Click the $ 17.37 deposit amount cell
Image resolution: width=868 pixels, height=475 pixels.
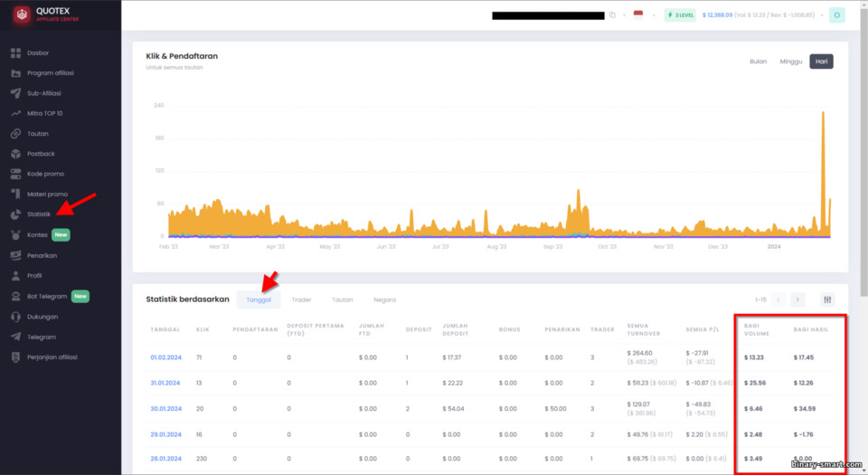452,357
